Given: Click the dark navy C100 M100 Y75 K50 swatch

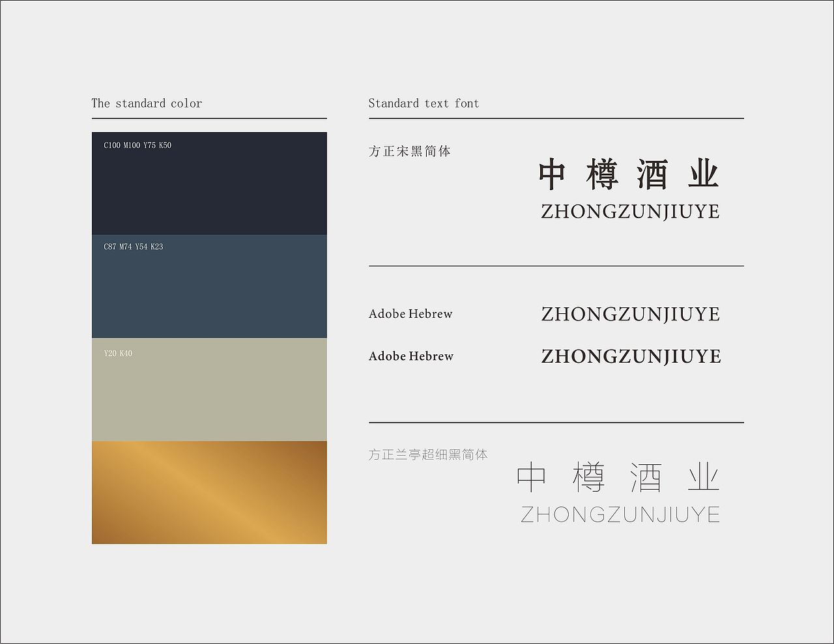Looking at the screenshot, I should coord(209,184).
